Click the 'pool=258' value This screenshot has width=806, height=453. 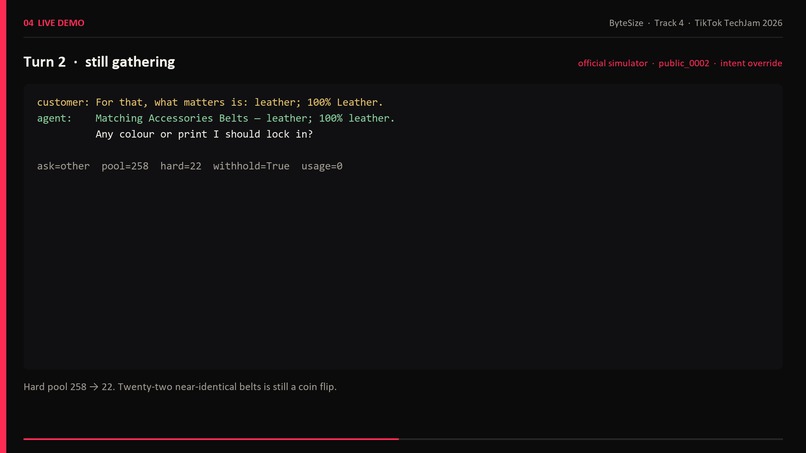click(x=125, y=166)
